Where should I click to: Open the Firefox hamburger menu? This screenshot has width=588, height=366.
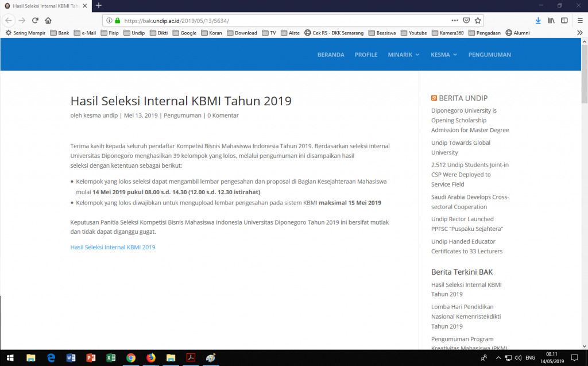point(579,20)
